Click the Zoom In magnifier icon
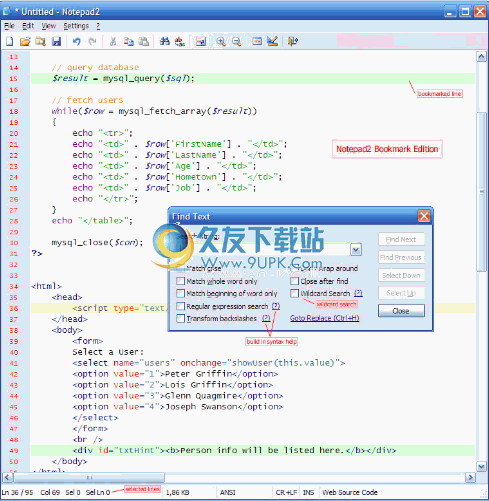This screenshot has height=501, width=489. [x=221, y=41]
